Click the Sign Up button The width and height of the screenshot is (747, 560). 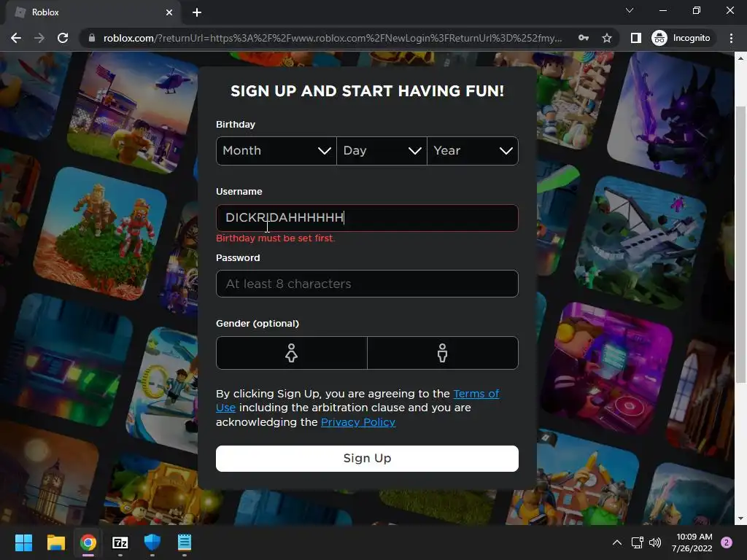367,459
